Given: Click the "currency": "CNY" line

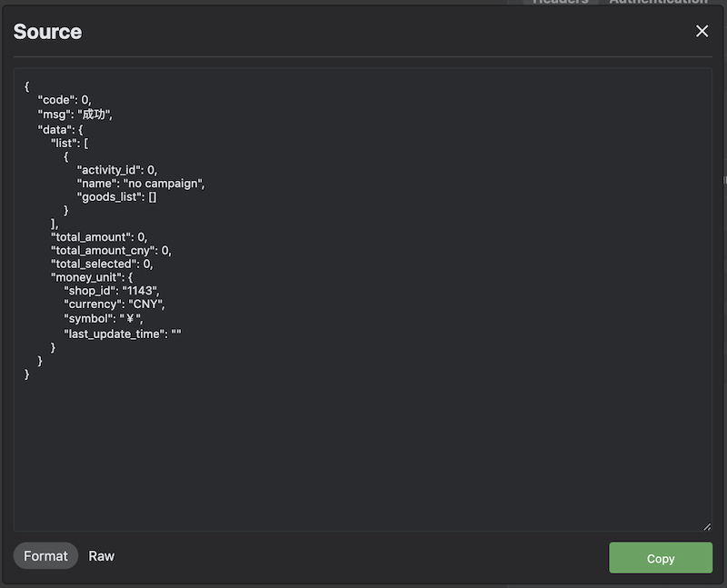Looking at the screenshot, I should (115, 304).
